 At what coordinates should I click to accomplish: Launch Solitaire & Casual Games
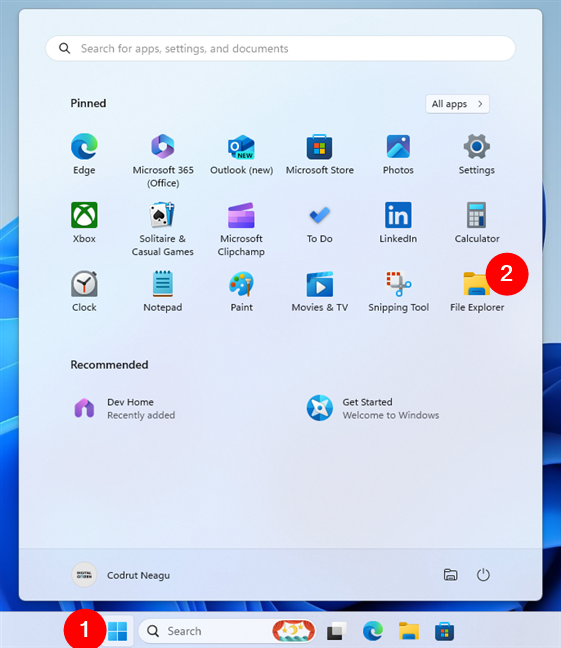[x=163, y=229]
